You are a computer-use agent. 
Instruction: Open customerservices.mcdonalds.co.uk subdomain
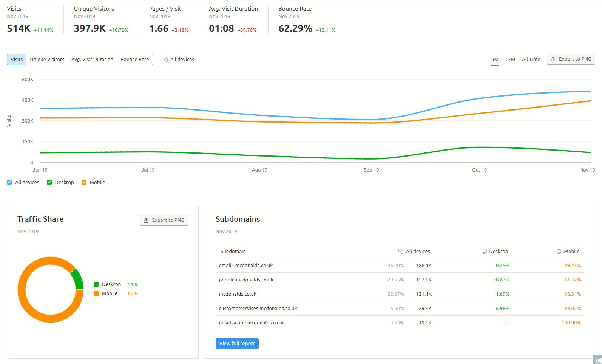pyautogui.click(x=258, y=309)
